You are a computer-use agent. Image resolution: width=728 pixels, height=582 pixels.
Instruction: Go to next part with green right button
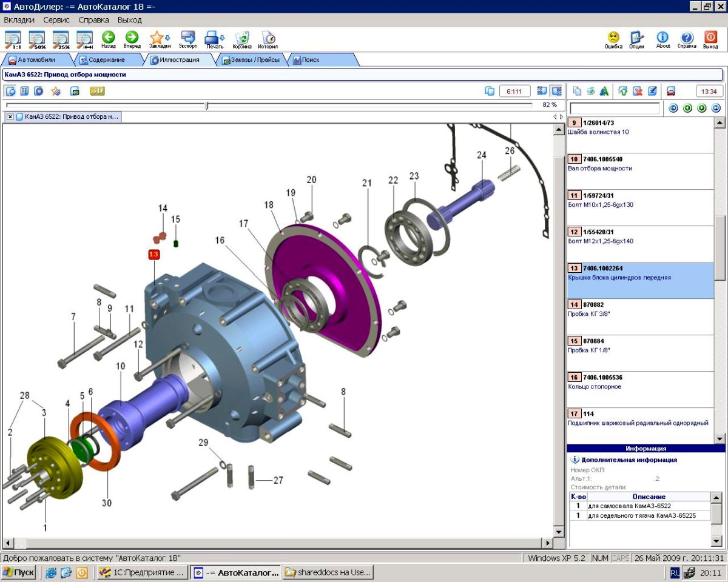click(x=702, y=109)
